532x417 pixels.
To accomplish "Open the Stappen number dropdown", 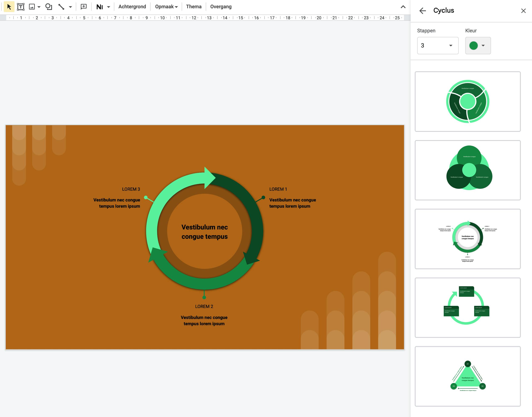I will (x=438, y=45).
